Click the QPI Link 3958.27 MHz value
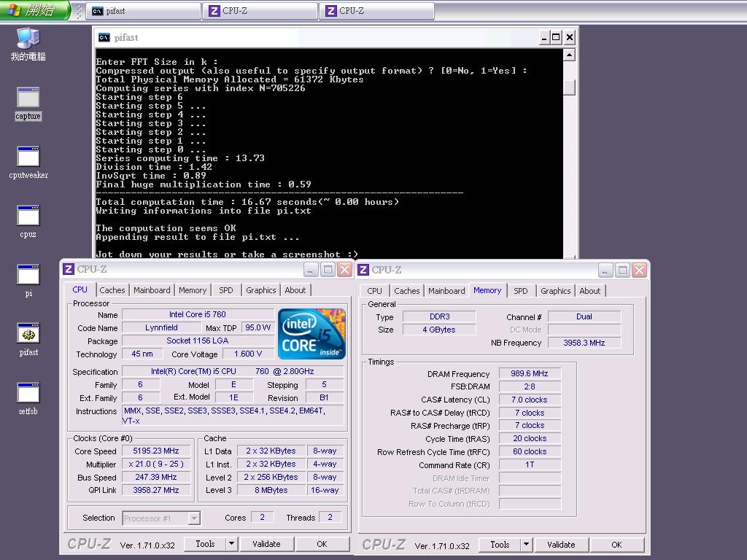The height and width of the screenshot is (560, 747). [156, 490]
